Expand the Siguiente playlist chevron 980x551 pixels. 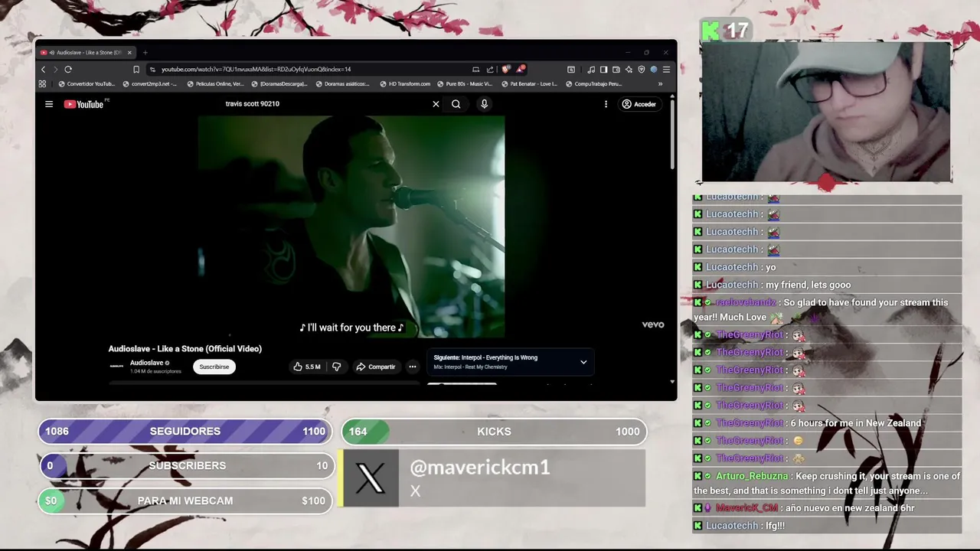pos(583,362)
